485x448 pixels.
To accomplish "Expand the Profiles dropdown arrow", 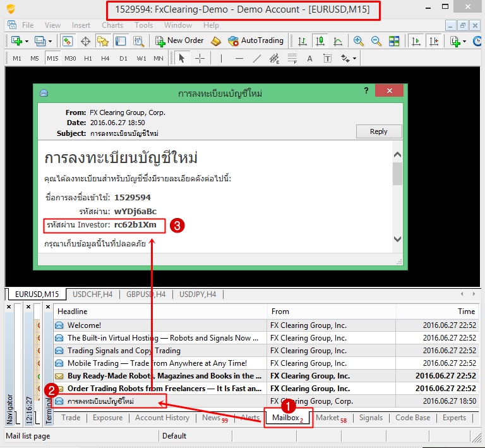I will (50, 41).
